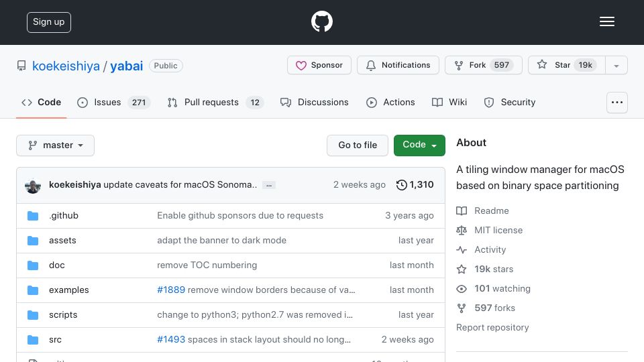This screenshot has width=644, height=362.
Task: Click the repository icon beside koekeishiya
Action: click(x=21, y=66)
